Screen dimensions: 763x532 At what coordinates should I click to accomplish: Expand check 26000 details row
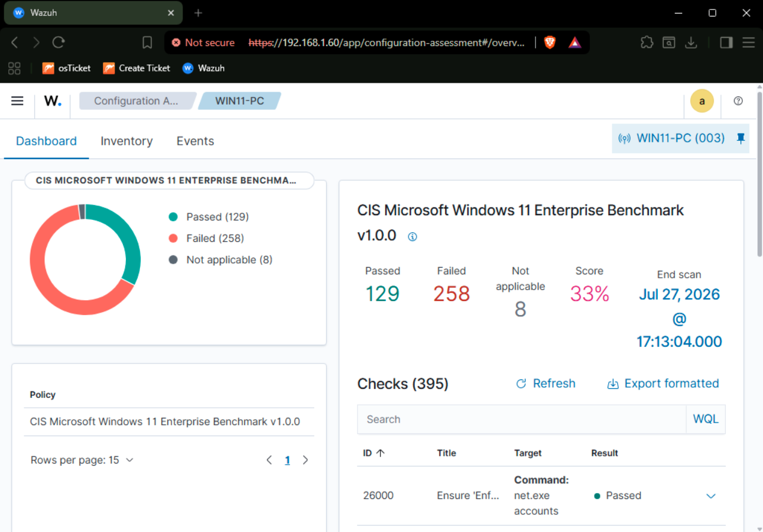coord(711,496)
